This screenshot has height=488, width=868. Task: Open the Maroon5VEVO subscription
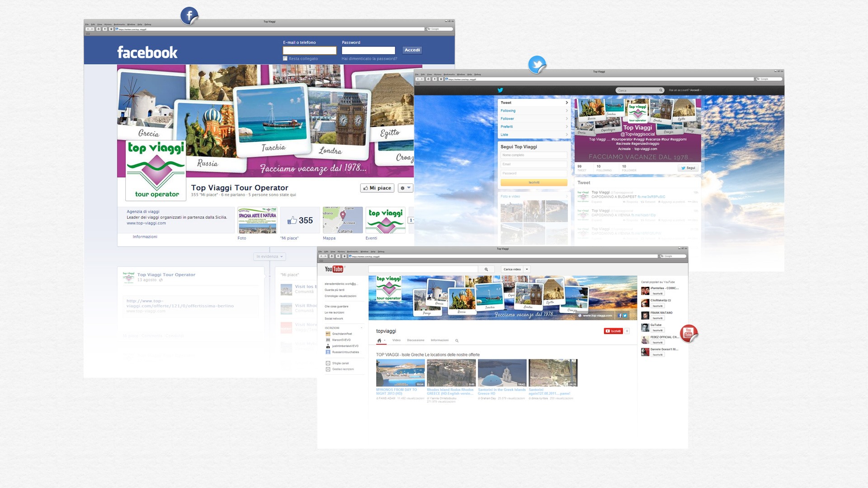341,340
